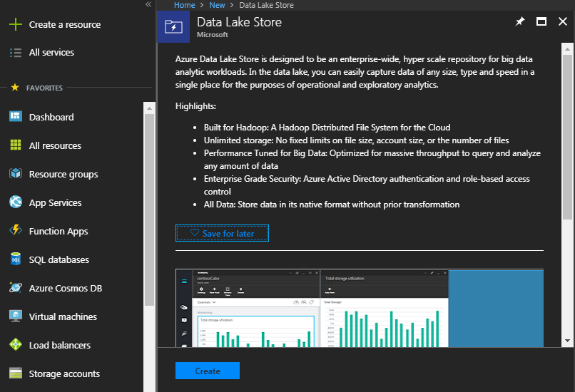Screen dimensions: 575x392
Task: Open Create a resource menu item
Action: pos(65,24)
